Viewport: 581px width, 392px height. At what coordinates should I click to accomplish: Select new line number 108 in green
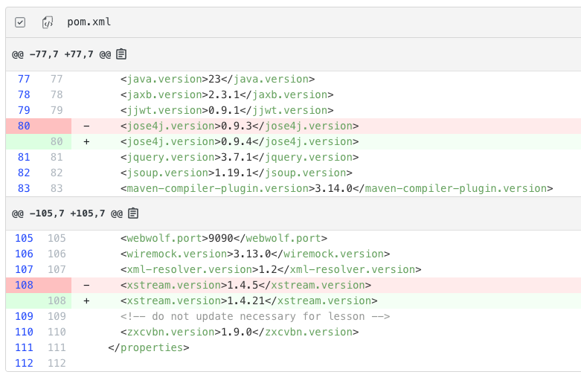pos(57,301)
